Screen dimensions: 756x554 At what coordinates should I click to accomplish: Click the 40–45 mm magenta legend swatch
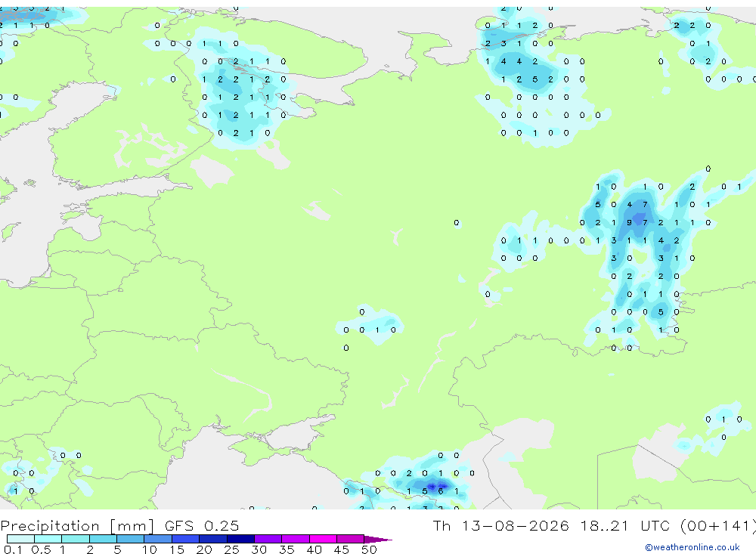click(x=323, y=539)
